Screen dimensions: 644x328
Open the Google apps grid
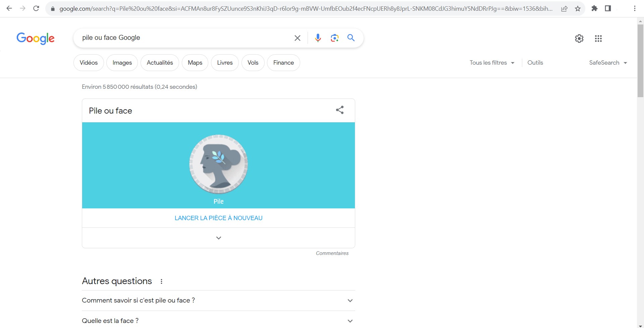pos(598,39)
